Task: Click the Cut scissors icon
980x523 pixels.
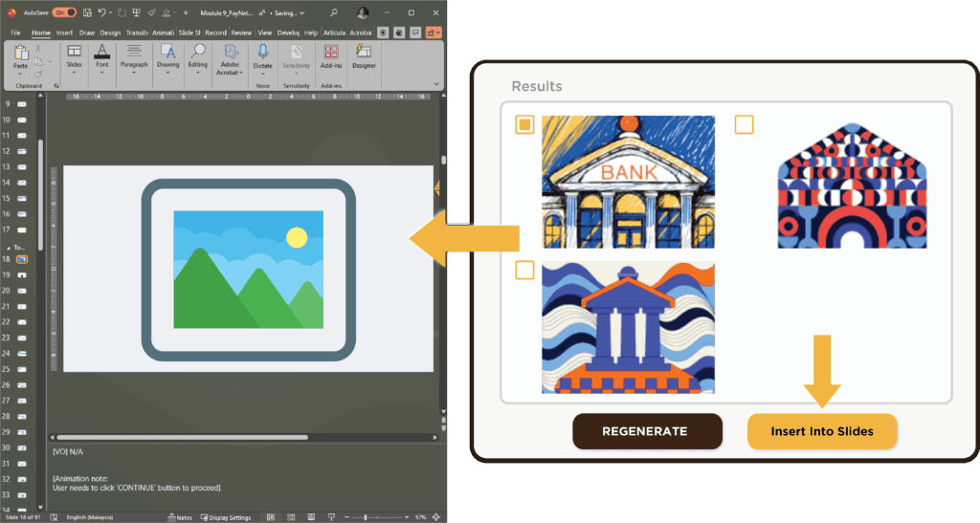Action: point(38,49)
